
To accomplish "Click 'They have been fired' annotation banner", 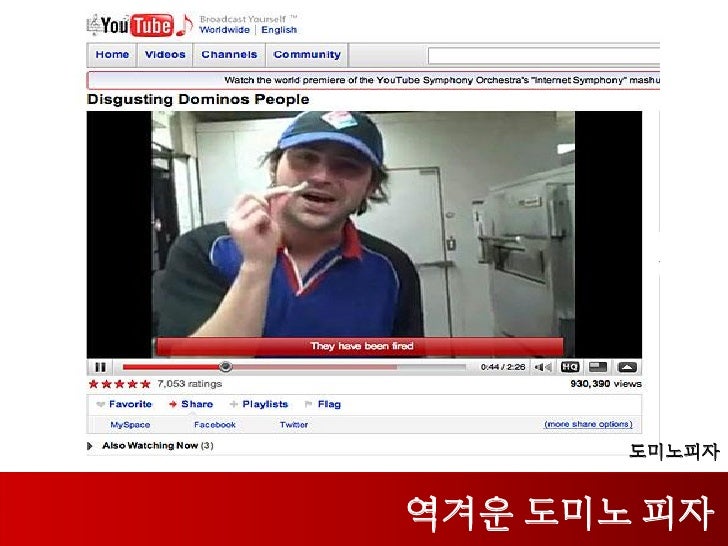I will click(x=360, y=346).
